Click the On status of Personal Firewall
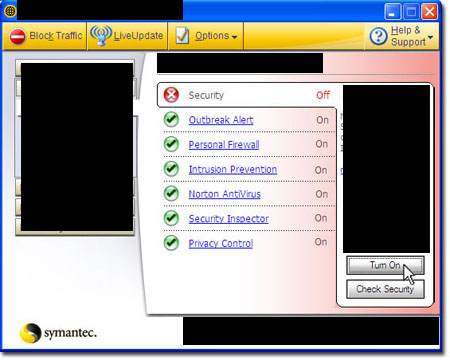Screen dimensions: 450x360 322,144
